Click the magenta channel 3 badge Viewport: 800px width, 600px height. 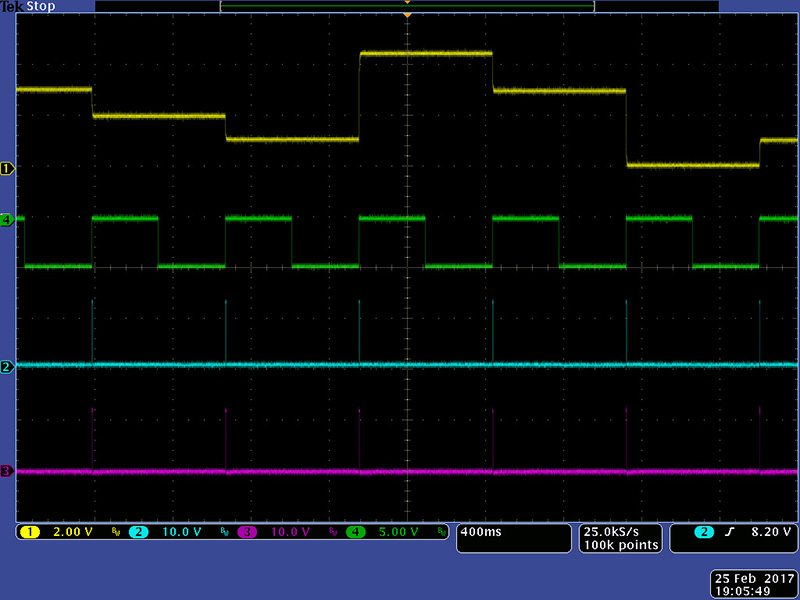[x=247, y=532]
